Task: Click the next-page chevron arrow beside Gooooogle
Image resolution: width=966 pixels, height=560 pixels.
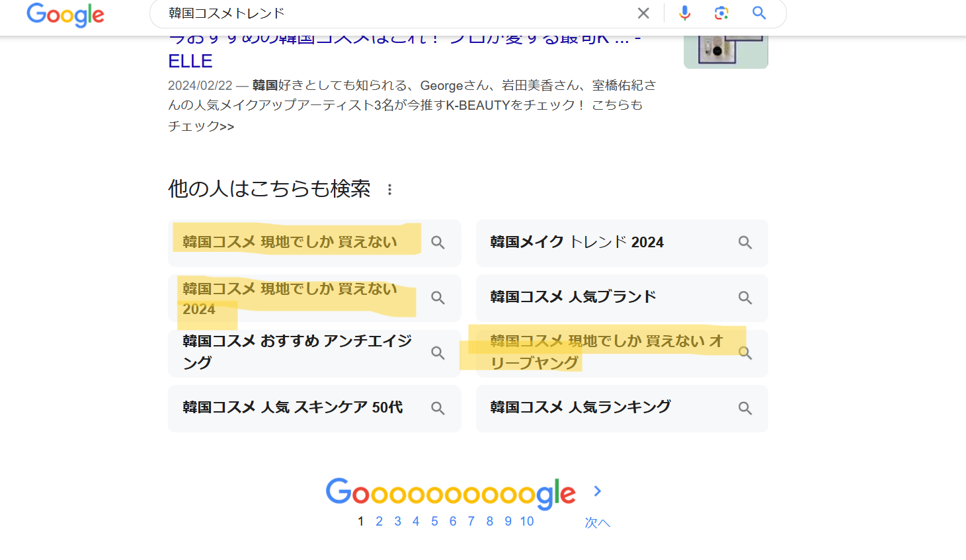Action: click(598, 491)
